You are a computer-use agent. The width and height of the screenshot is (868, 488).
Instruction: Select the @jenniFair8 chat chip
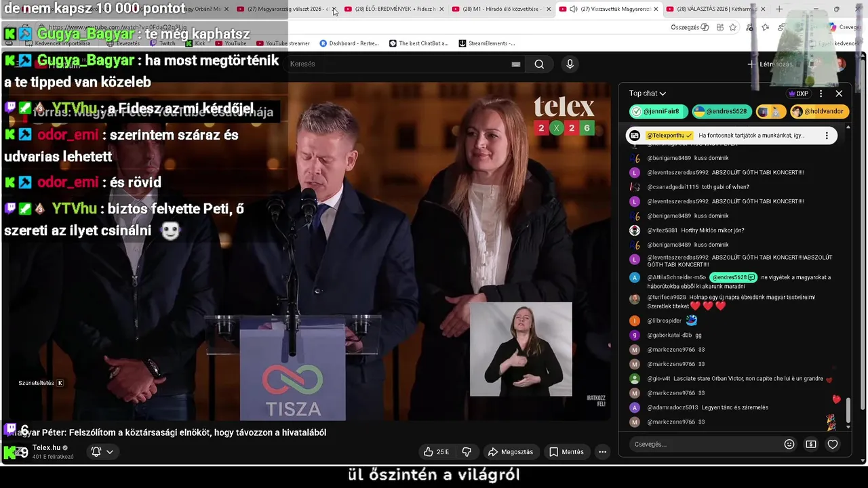(658, 111)
